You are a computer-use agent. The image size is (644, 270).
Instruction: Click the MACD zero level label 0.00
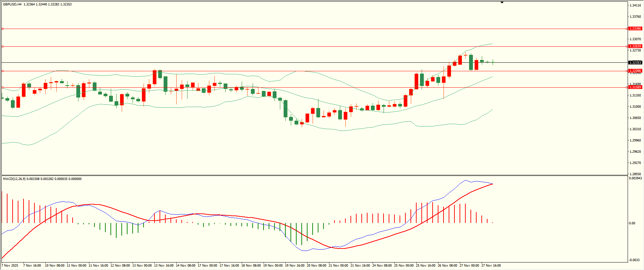pos(632,223)
